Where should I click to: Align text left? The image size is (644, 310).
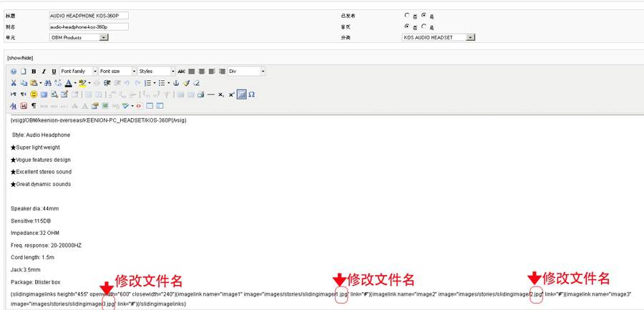[212, 71]
